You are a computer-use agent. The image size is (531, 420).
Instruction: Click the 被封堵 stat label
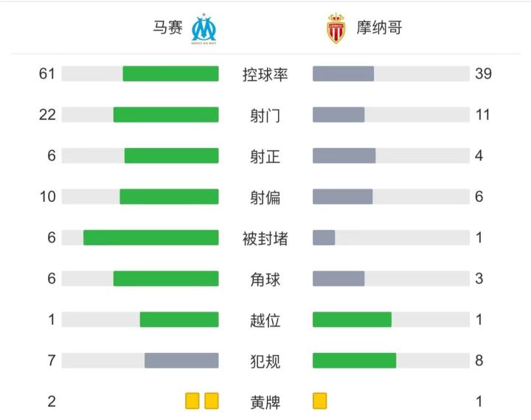pos(265,239)
